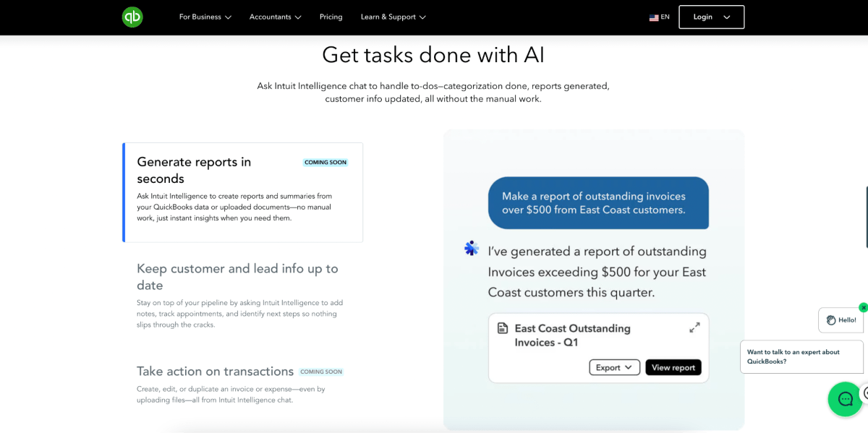The image size is (868, 433).
Task: Click the View report button
Action: tap(673, 367)
